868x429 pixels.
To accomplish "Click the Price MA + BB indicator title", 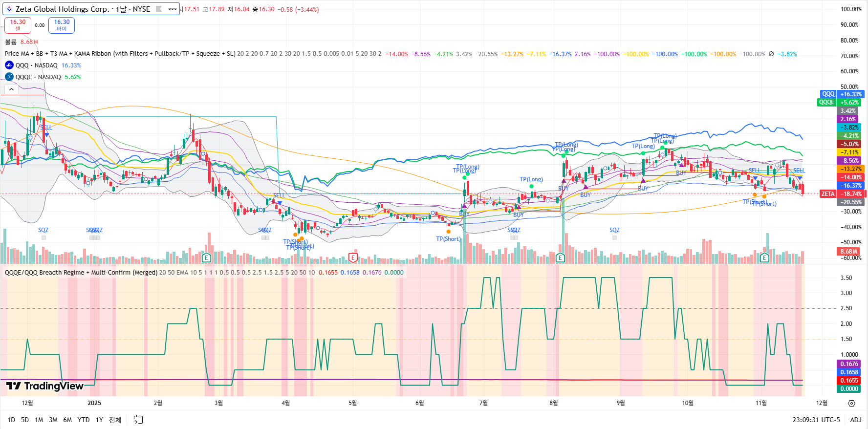I will click(x=120, y=54).
